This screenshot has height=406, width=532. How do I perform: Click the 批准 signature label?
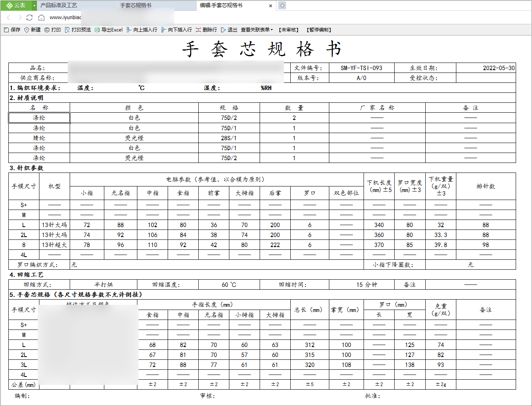[x=373, y=396]
